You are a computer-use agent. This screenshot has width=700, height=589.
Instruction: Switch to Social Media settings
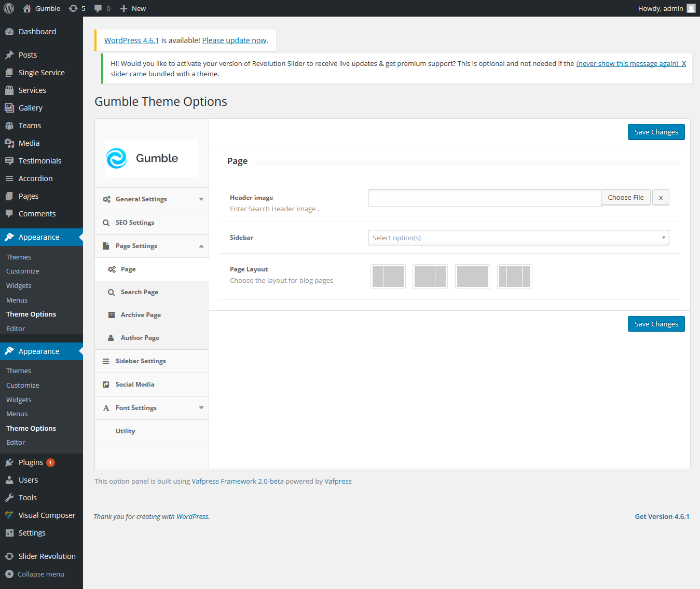pyautogui.click(x=135, y=385)
